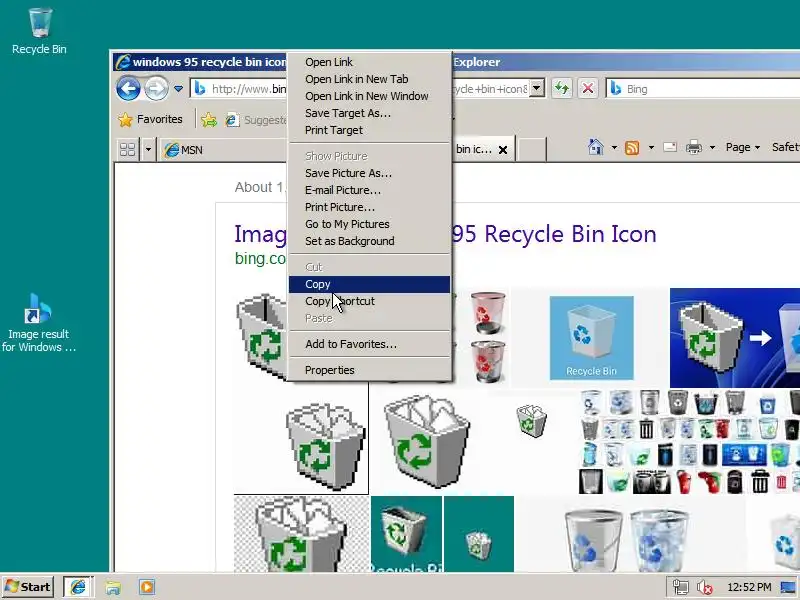The width and height of the screenshot is (800, 600).
Task: Open the file explorer taskbar icon
Action: click(x=113, y=587)
